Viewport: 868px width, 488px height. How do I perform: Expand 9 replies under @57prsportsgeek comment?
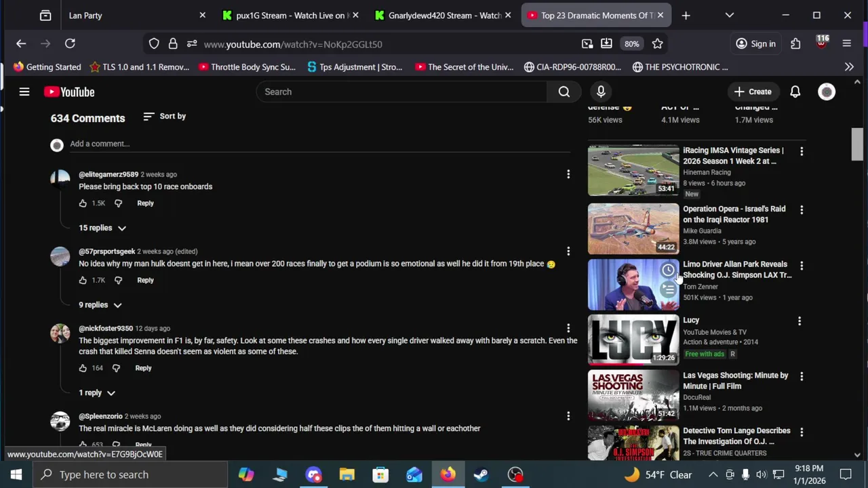point(100,305)
